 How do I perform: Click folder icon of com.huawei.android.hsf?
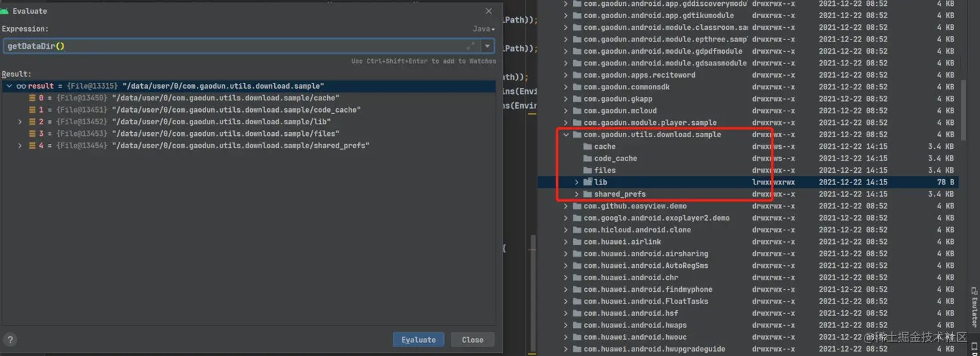click(577, 313)
